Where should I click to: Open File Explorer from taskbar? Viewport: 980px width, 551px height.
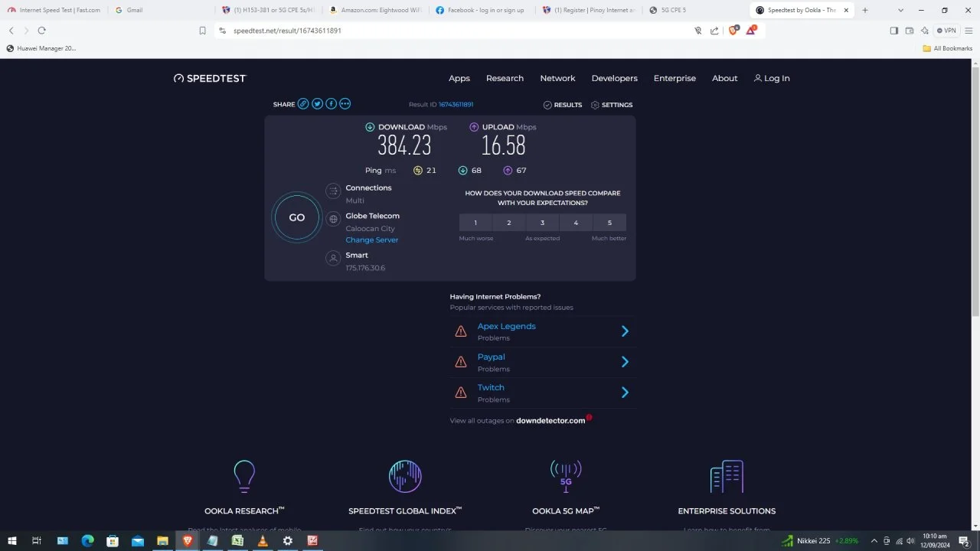162,540
